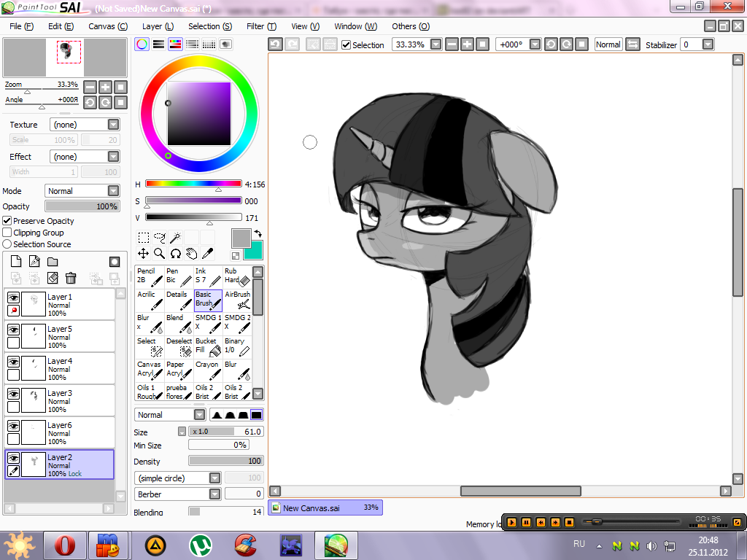This screenshot has width=747, height=560.
Task: Choose the Pen Bic brush
Action: pyautogui.click(x=179, y=276)
